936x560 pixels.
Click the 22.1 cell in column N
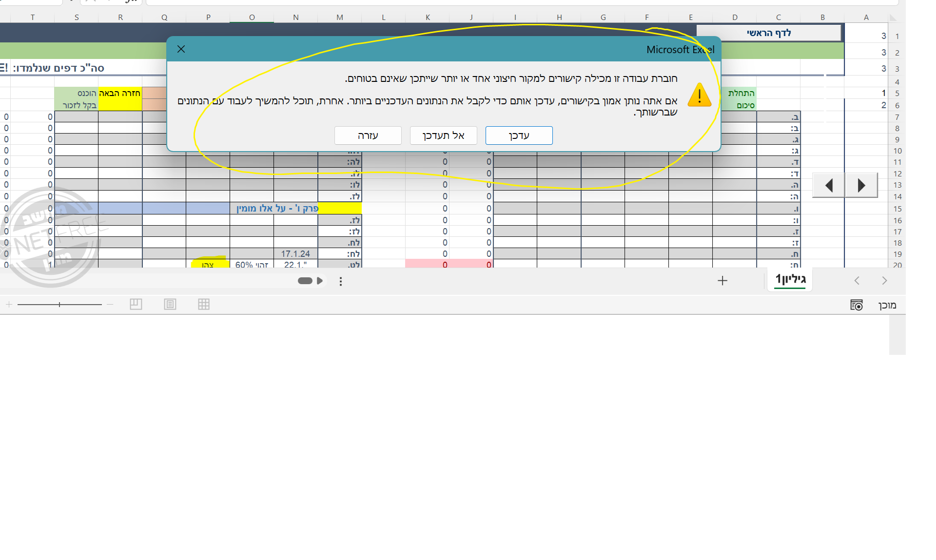(295, 265)
